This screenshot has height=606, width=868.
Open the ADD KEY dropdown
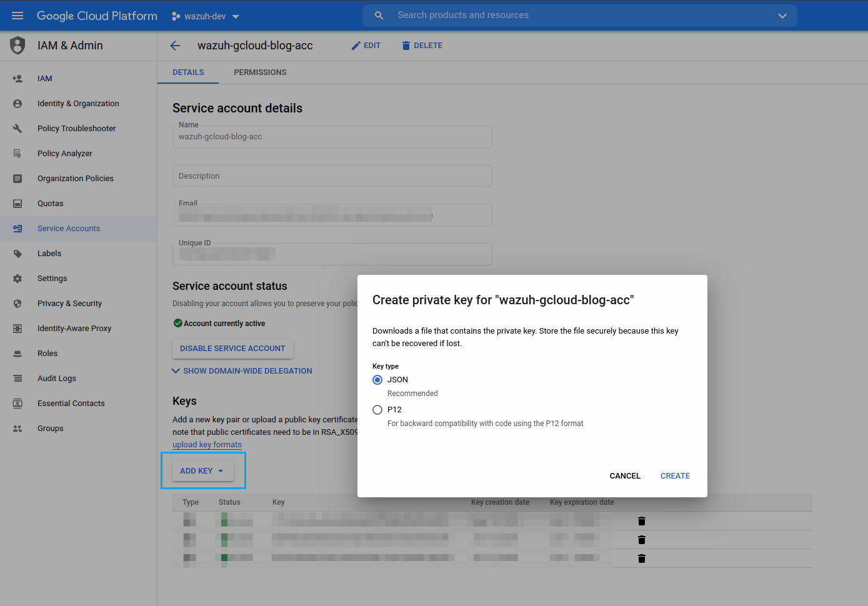click(x=202, y=471)
